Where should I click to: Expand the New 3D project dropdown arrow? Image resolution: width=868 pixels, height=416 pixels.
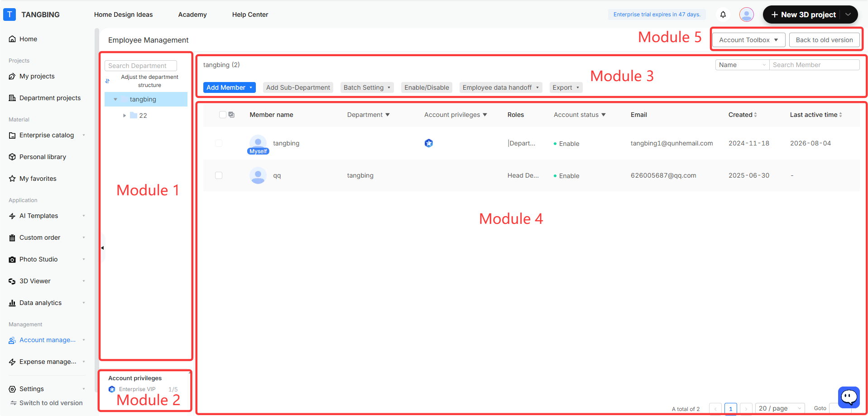pos(848,15)
